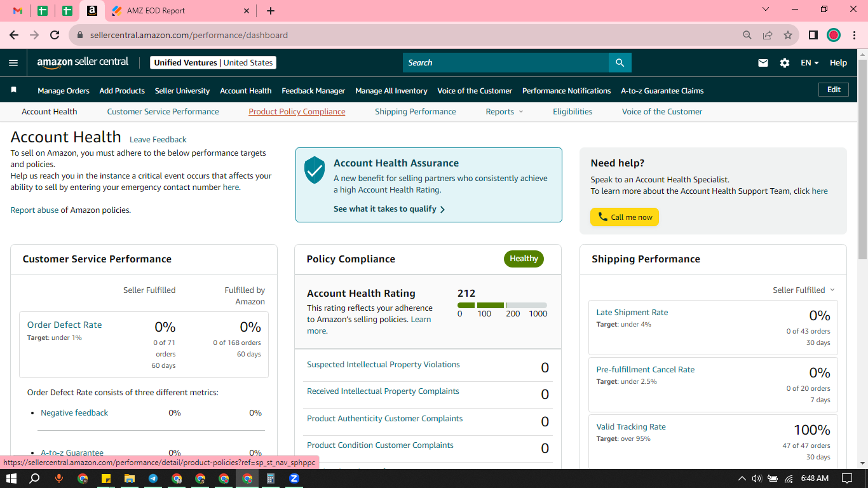Image resolution: width=868 pixels, height=488 pixels.
Task: Open the Negative feedback link
Action: tap(74, 413)
